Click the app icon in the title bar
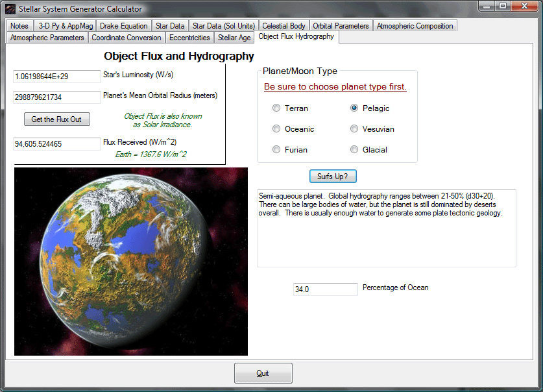543x392 pixels. click(x=10, y=8)
